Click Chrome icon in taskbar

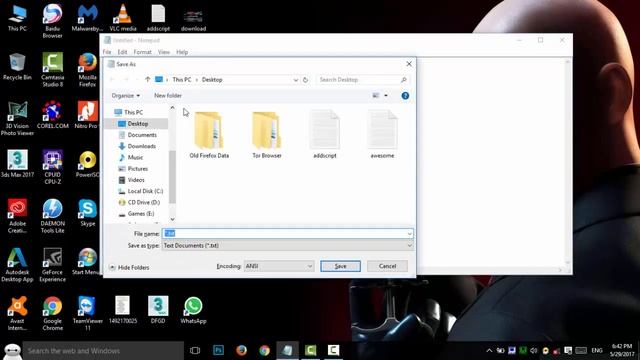click(x=264, y=350)
